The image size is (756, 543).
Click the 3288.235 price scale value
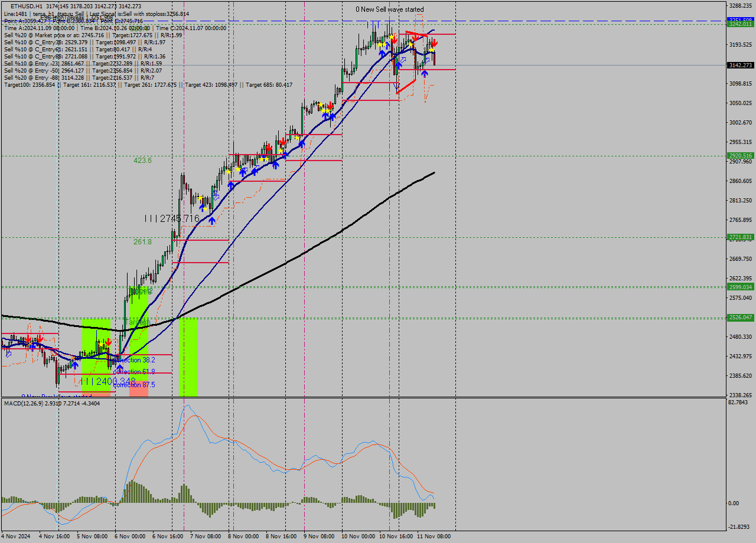[x=741, y=6]
